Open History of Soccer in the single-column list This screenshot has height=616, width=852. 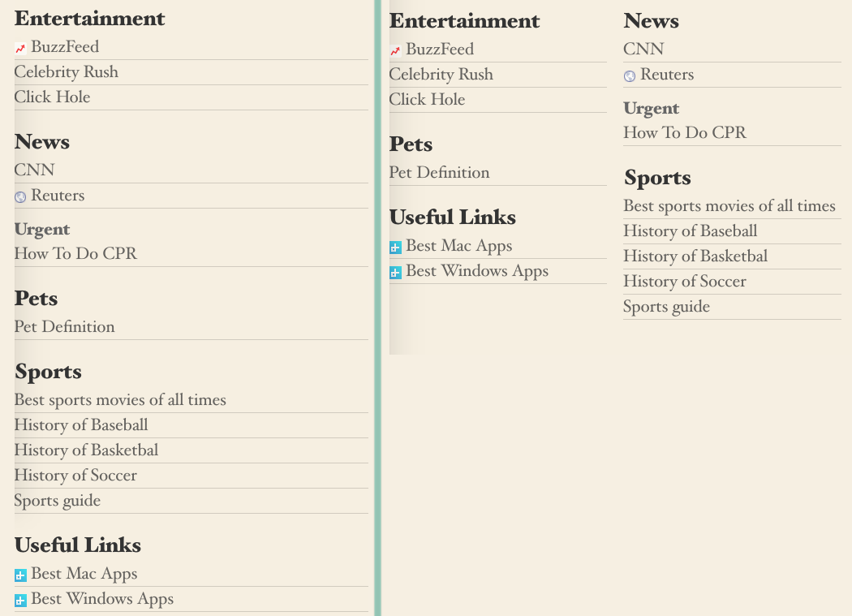[75, 475]
